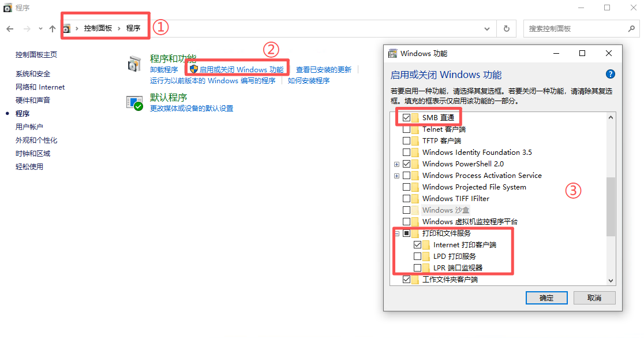Open 程序和功能 heading link

click(x=173, y=58)
